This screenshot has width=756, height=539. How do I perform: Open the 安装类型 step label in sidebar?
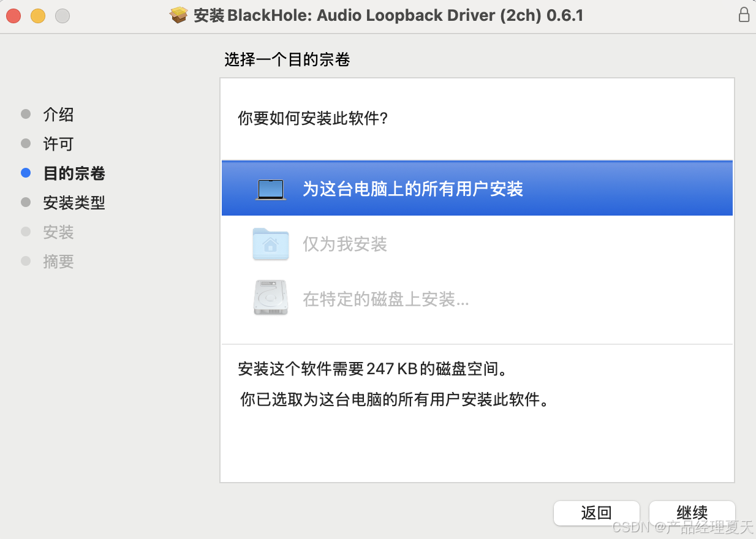[x=74, y=203]
